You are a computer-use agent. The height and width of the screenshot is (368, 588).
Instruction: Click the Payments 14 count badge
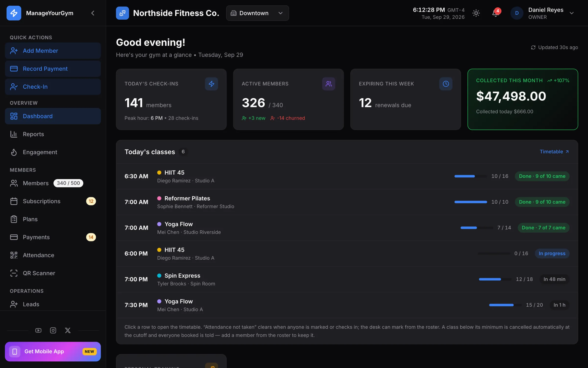click(x=91, y=237)
